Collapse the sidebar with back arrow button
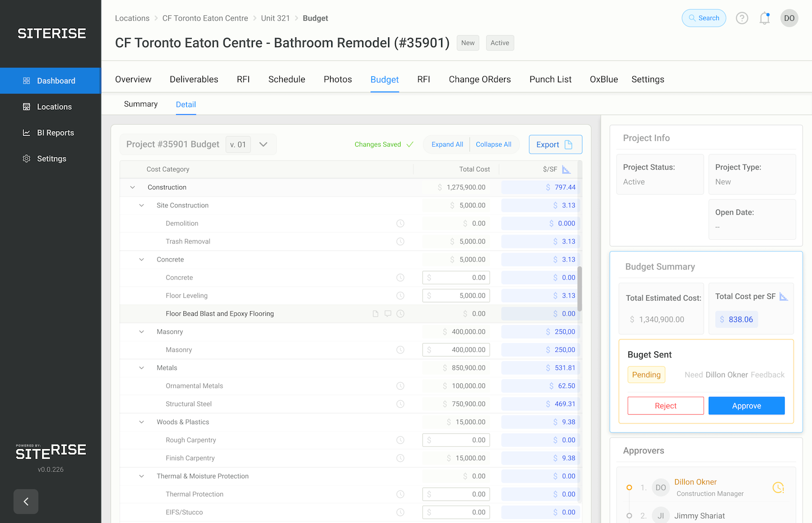Viewport: 812px width, 523px height. click(x=26, y=501)
